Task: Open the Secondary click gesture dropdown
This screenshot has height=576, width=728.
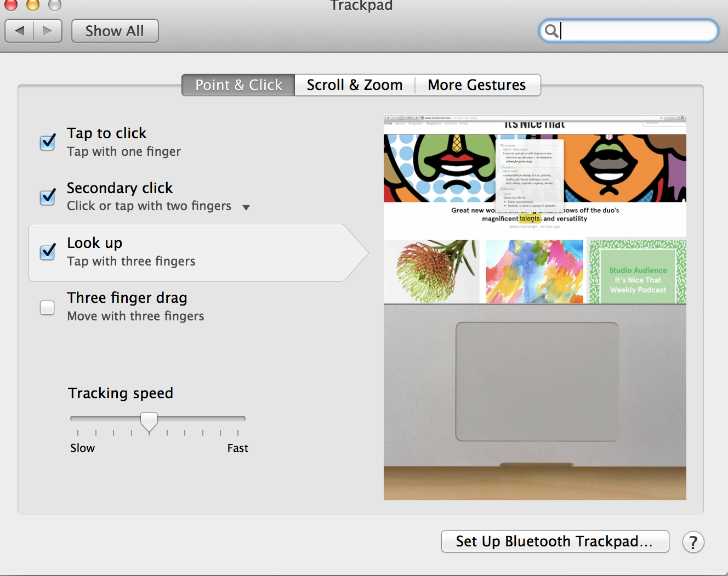Action: [x=246, y=207]
